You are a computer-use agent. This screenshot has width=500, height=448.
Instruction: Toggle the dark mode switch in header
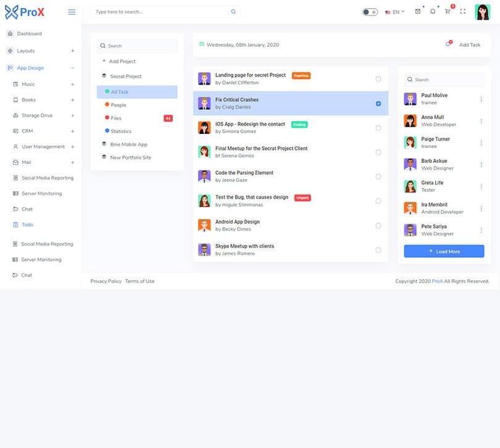coord(370,12)
